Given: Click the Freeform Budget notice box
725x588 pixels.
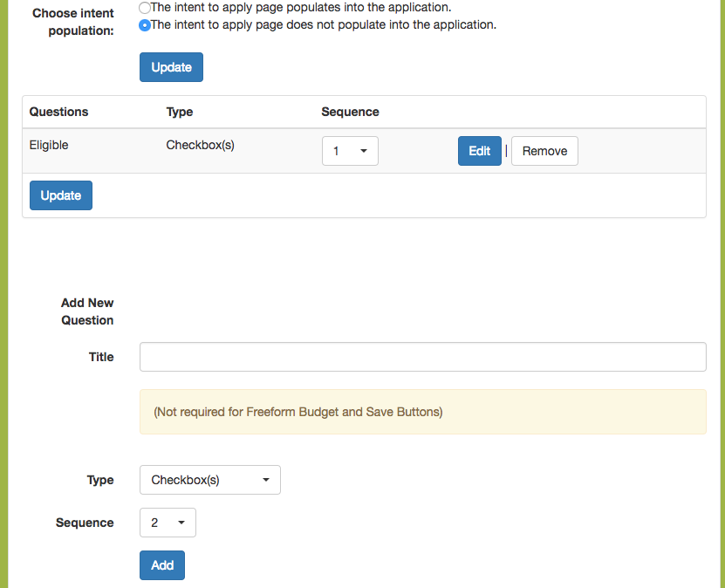Looking at the screenshot, I should point(422,412).
